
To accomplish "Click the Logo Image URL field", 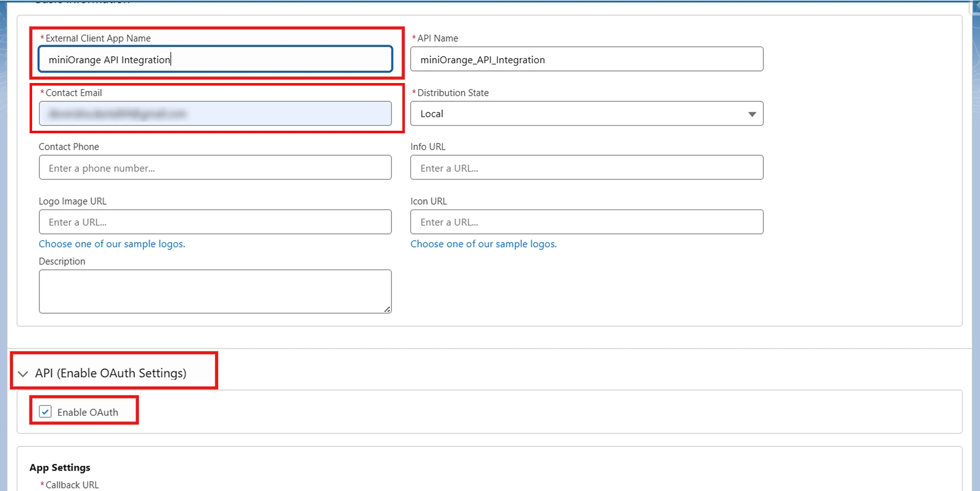I will pos(215,222).
